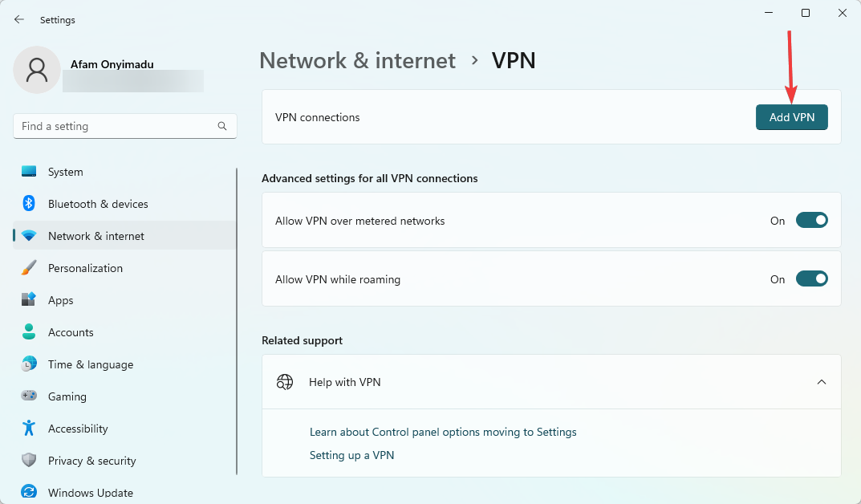Click the user profile avatar icon
The width and height of the screenshot is (861, 504).
pos(37,70)
